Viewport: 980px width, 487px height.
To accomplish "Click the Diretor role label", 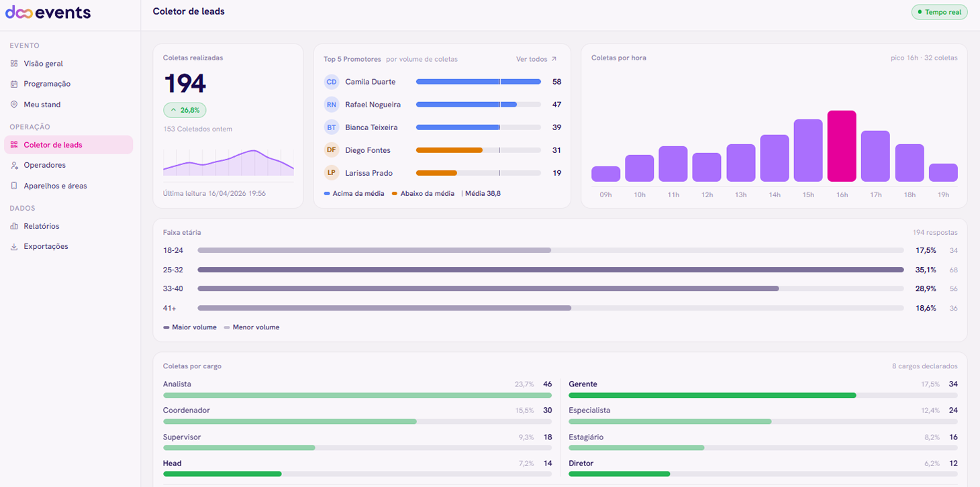I will point(581,464).
